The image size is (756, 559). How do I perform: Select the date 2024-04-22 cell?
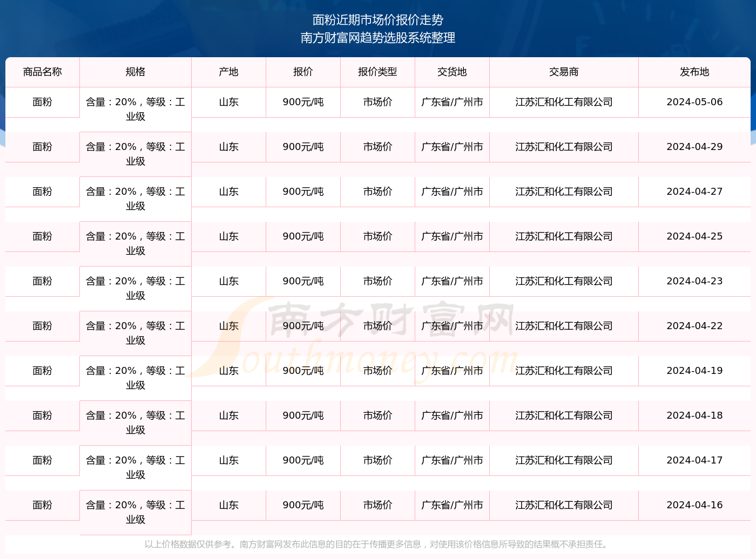pyautogui.click(x=694, y=326)
